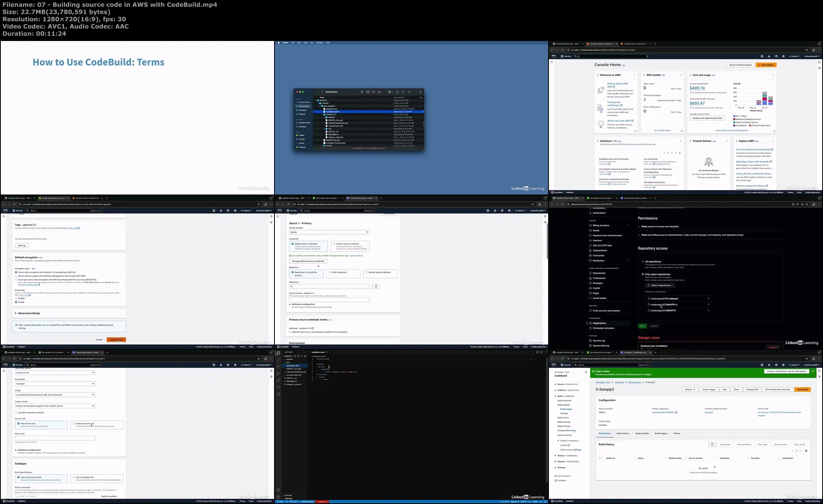Screen dimensions: 823x504
Task: Open the Extensions view in VS Code activity bar
Action: pos(278,380)
